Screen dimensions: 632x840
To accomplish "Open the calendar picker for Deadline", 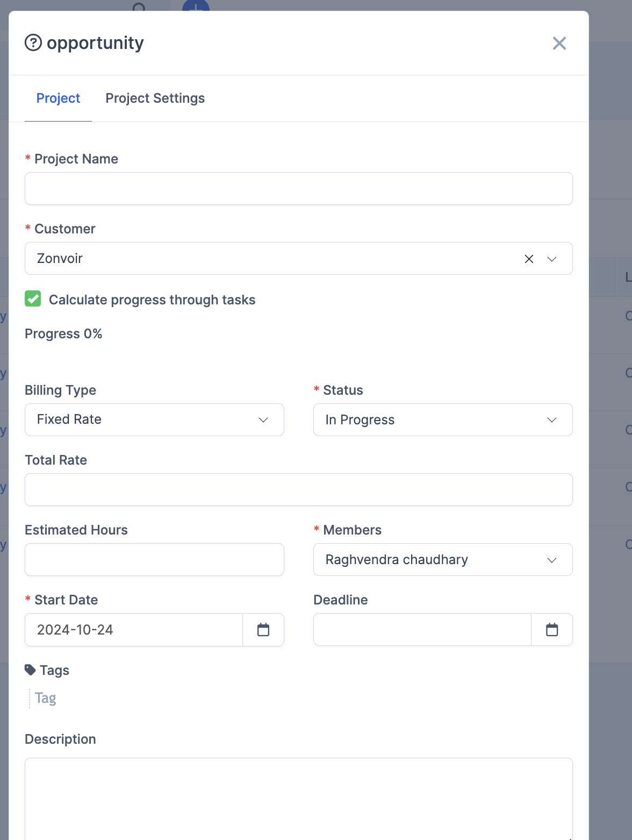I will click(x=552, y=629).
